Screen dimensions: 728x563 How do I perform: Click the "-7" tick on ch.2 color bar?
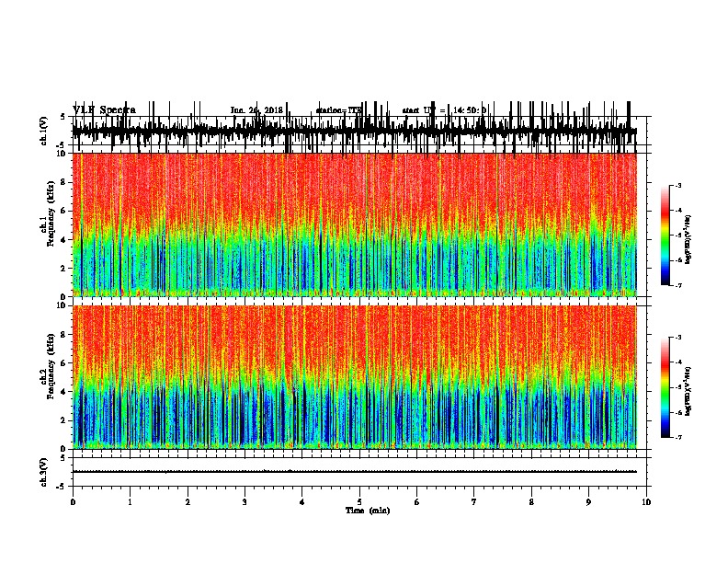click(x=678, y=437)
